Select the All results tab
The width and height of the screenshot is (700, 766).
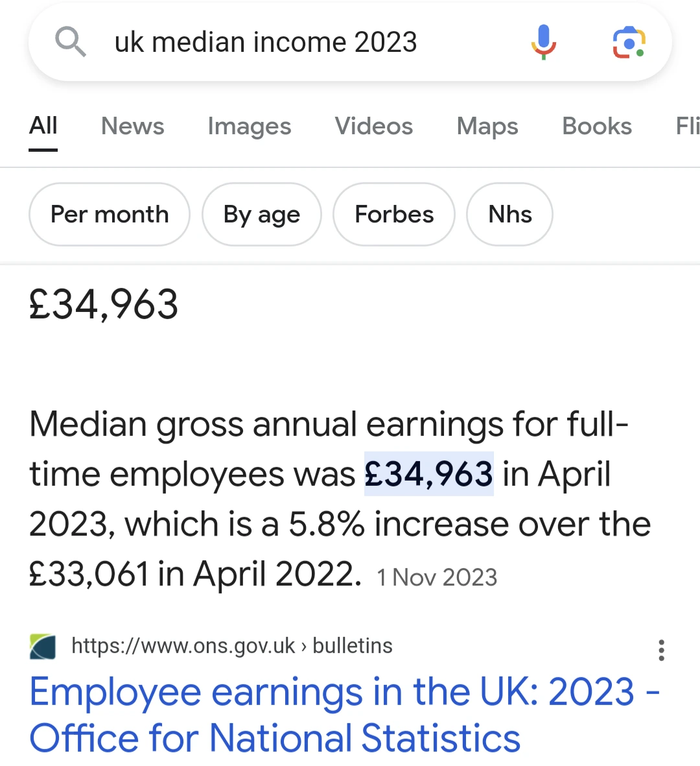coord(43,126)
